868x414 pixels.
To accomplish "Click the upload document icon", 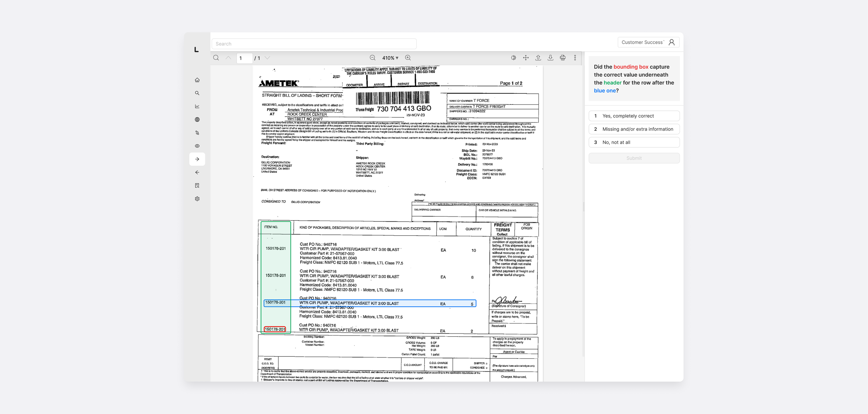I will 538,58.
